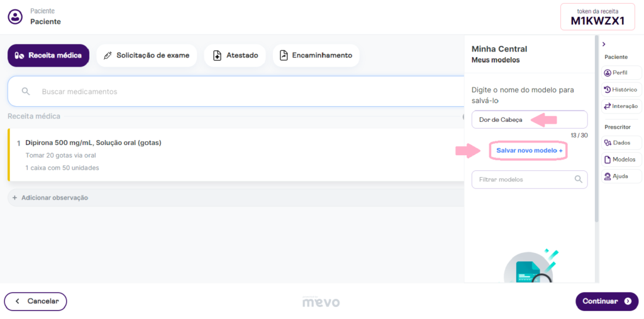Click the Cancelar button

[x=35, y=301]
